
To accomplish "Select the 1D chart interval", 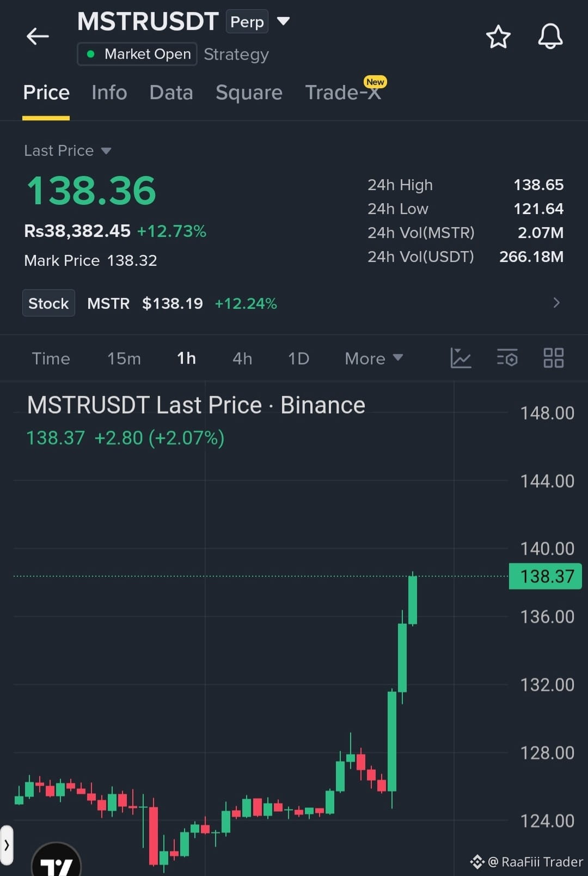I will tap(298, 358).
